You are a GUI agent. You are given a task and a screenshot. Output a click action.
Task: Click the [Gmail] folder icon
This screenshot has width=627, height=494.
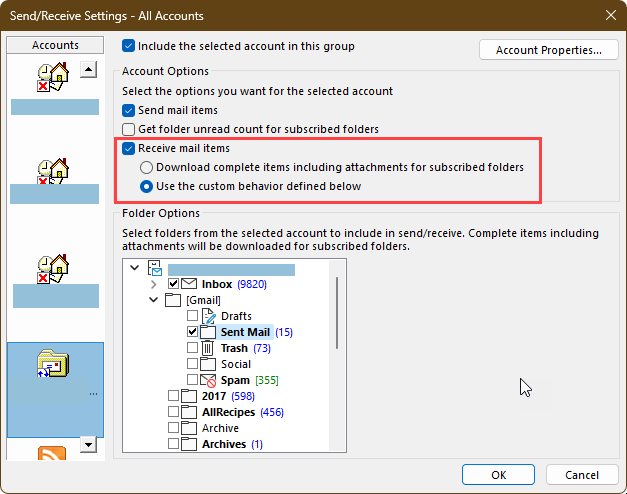(173, 300)
